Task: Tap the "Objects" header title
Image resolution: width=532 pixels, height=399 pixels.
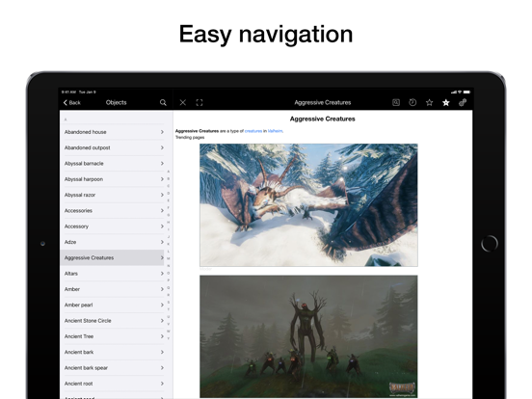Action: click(x=116, y=102)
